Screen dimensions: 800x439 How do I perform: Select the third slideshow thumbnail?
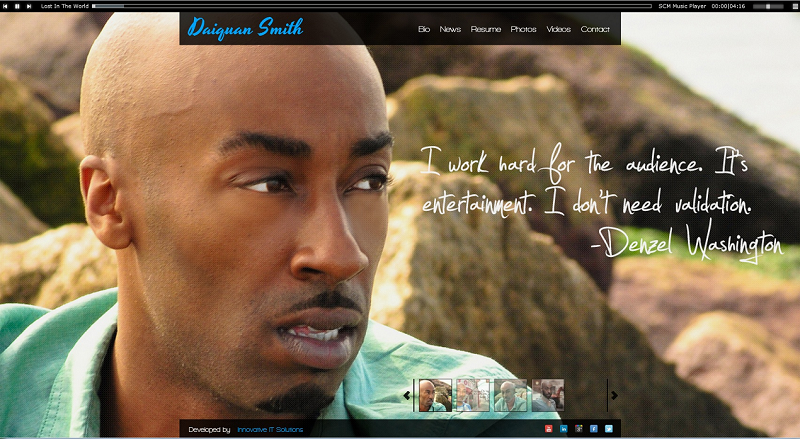(x=510, y=395)
